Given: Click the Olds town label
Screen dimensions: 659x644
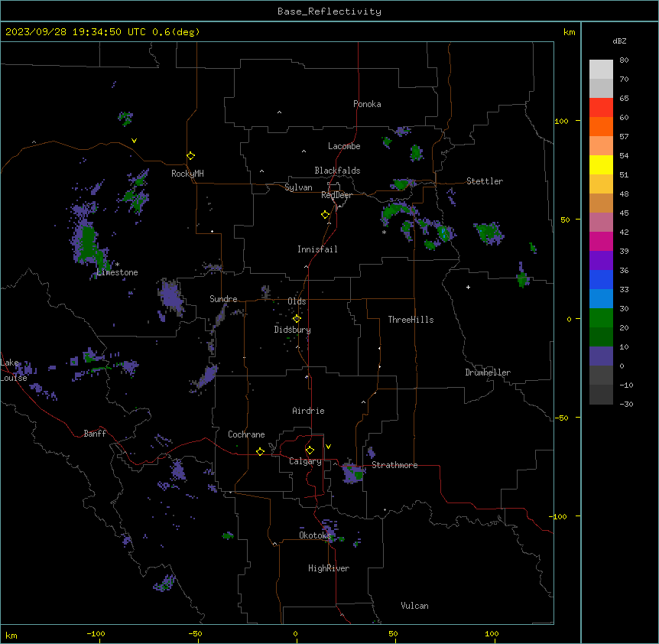Looking at the screenshot, I should (x=297, y=301).
